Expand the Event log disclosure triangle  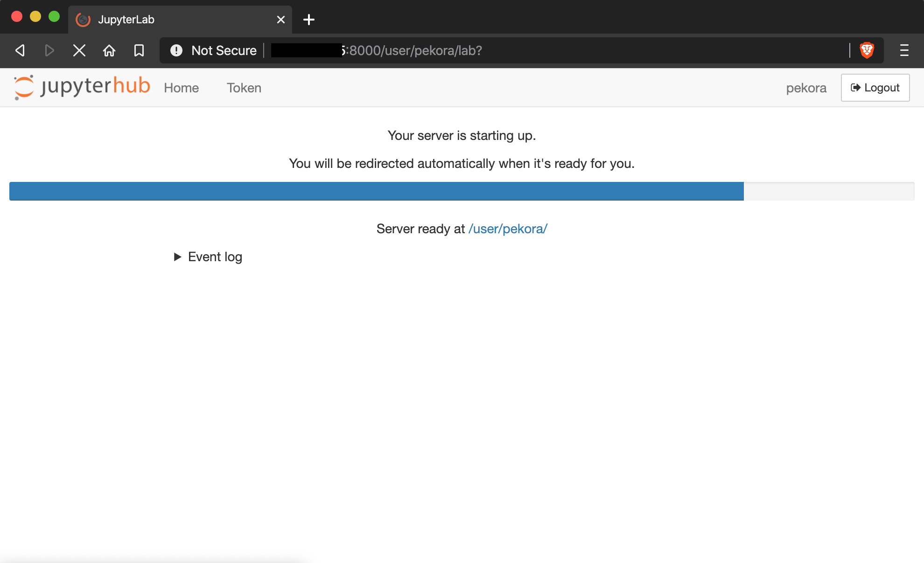point(177,257)
